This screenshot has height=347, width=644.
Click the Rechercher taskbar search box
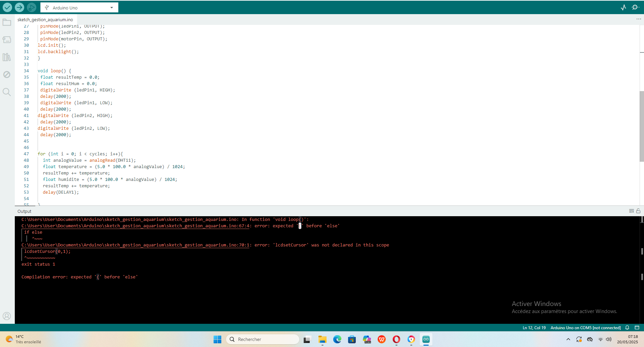point(263,339)
